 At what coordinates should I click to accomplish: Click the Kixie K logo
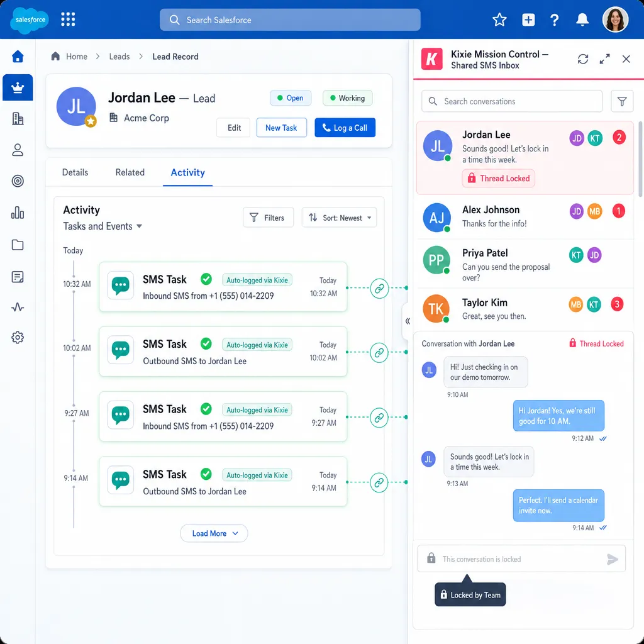coord(431,59)
